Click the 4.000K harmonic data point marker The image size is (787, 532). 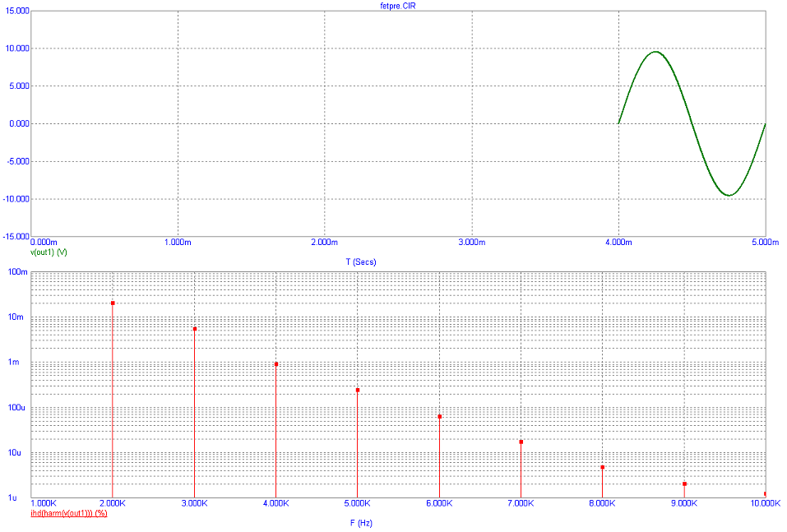tap(276, 364)
